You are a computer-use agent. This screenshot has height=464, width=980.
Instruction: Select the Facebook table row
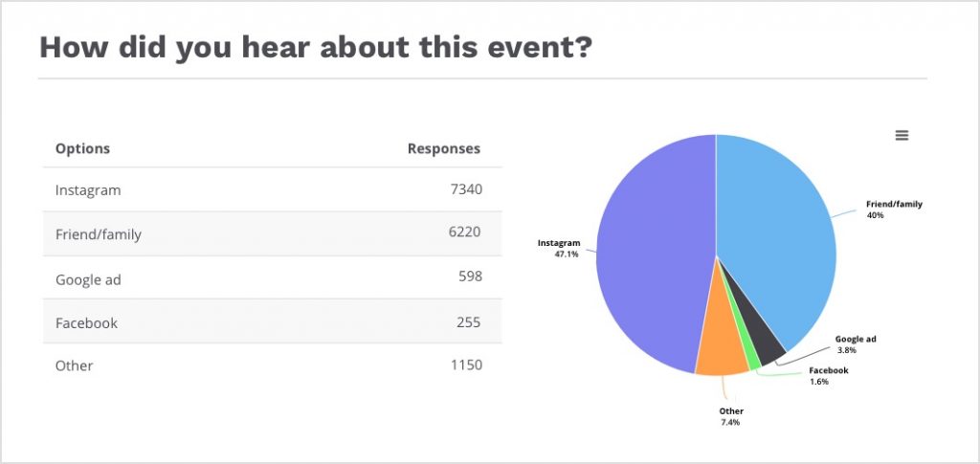tap(272, 322)
